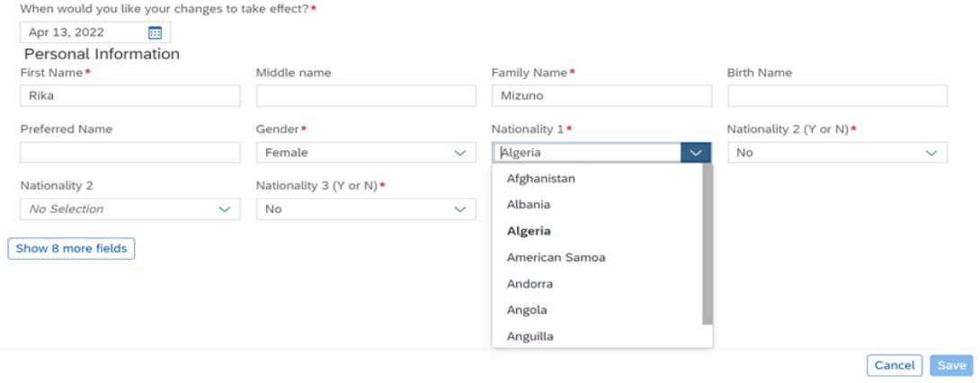Expand the Gender dropdown chevron
The height and width of the screenshot is (383, 980).
[x=460, y=153]
